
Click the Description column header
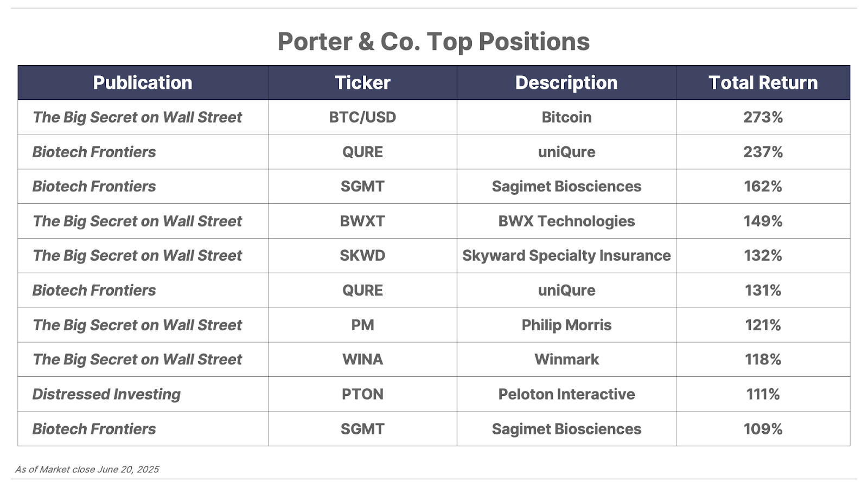[566, 82]
